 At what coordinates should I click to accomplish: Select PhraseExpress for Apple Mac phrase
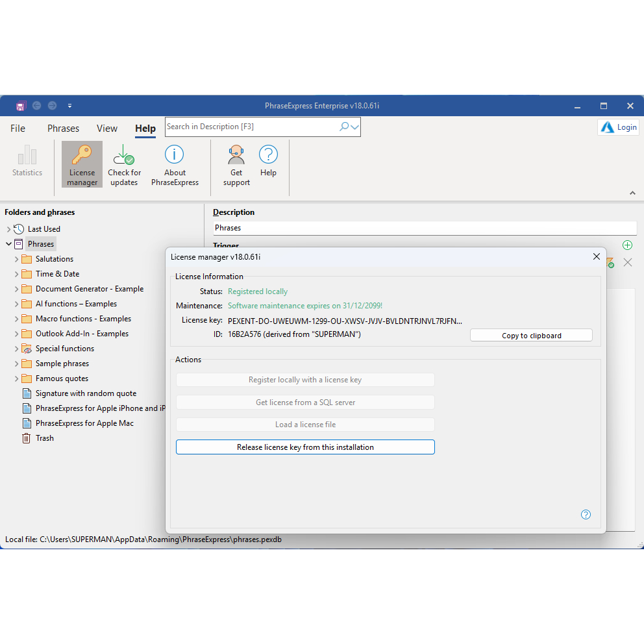point(84,423)
